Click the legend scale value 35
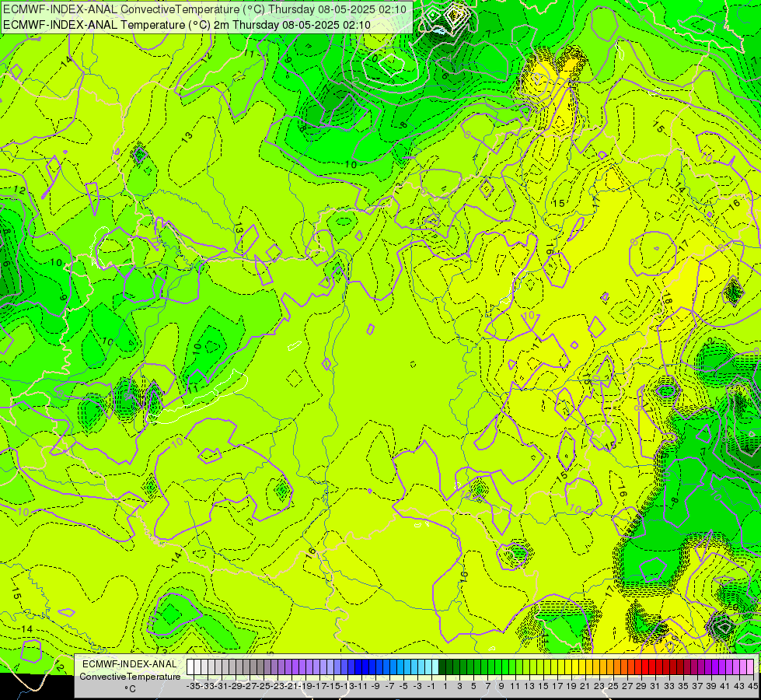Image resolution: width=761 pixels, height=700 pixels. pos(683,687)
